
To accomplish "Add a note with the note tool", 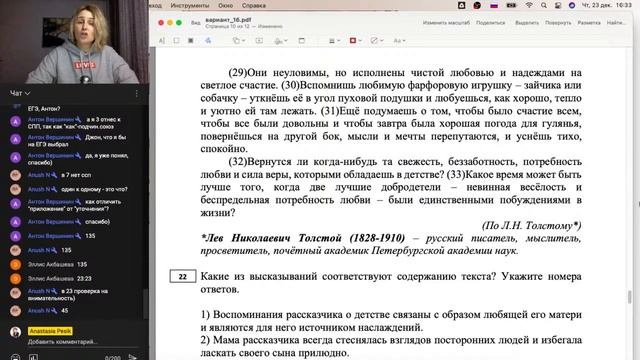I will (x=302, y=40).
